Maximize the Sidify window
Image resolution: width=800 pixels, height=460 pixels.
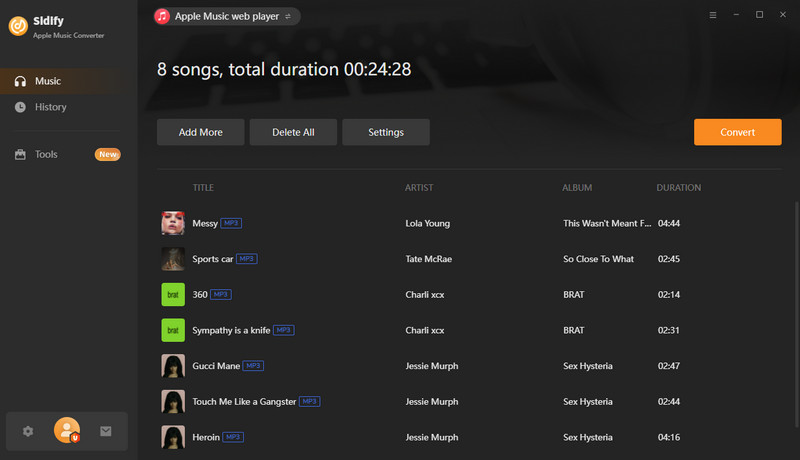tap(760, 15)
